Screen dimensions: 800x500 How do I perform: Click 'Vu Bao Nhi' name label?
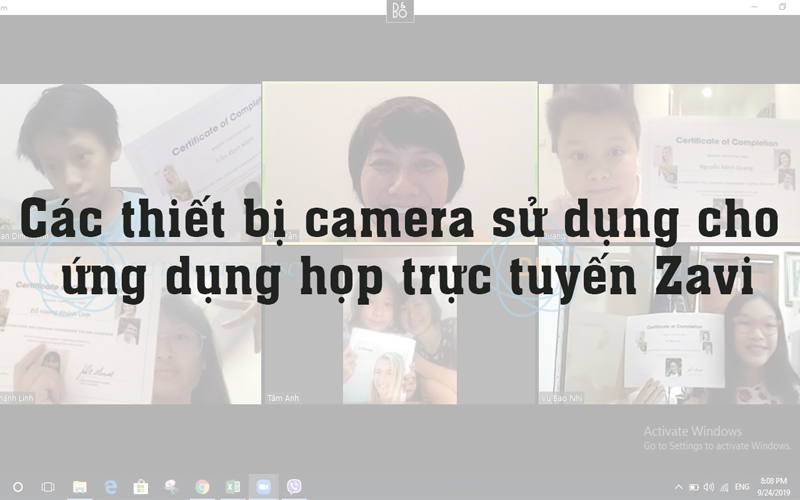562,398
